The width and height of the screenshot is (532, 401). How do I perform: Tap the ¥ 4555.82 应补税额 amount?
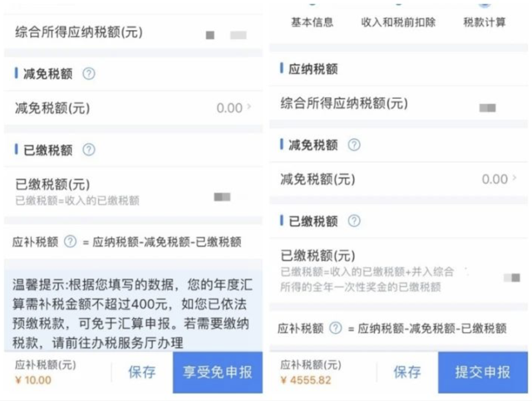click(306, 380)
